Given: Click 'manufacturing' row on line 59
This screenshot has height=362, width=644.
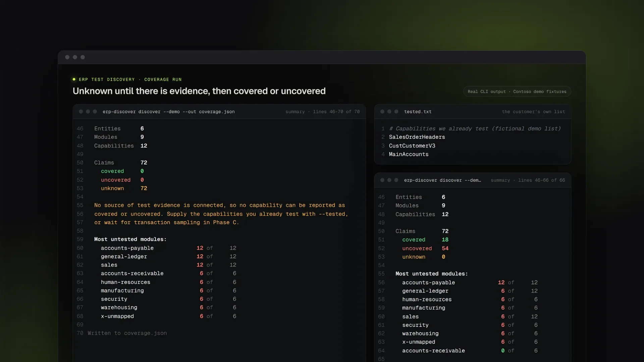Looking at the screenshot, I should (470, 308).
